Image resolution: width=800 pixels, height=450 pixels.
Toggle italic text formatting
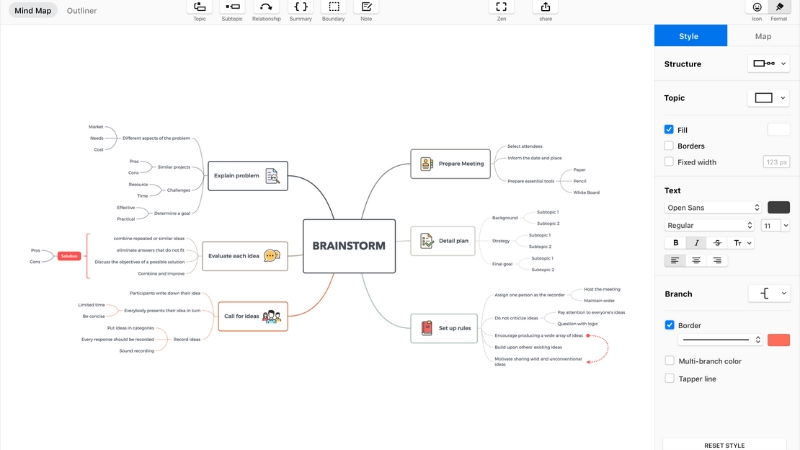tap(696, 243)
